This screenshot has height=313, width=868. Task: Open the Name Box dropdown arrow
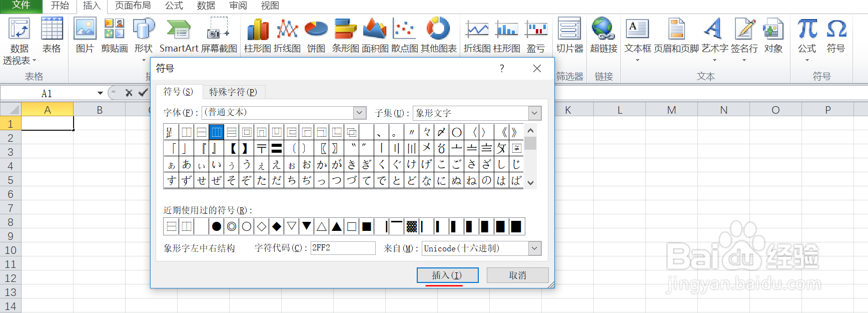tap(100, 93)
